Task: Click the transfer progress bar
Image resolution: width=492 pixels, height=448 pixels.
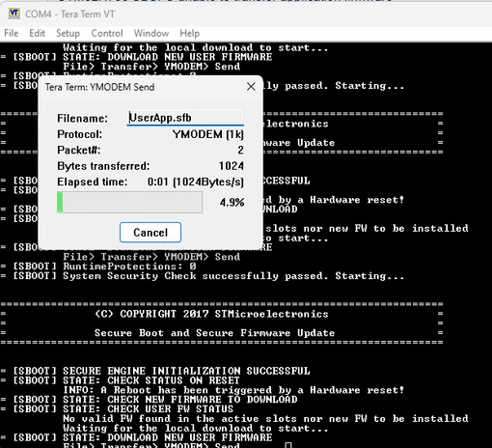Action: tap(129, 202)
